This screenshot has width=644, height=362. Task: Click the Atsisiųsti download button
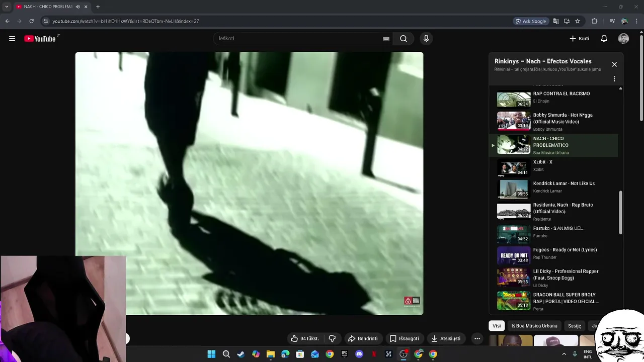coord(446,338)
